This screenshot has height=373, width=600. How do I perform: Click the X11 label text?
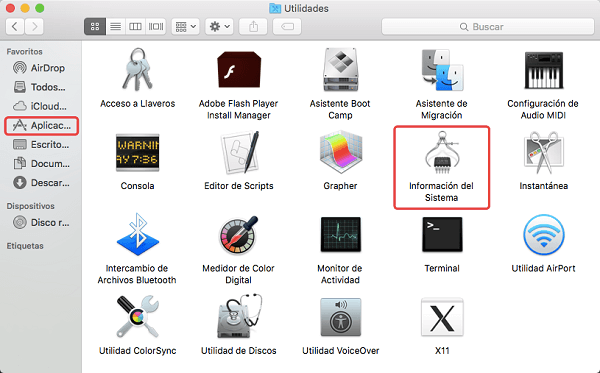click(442, 351)
